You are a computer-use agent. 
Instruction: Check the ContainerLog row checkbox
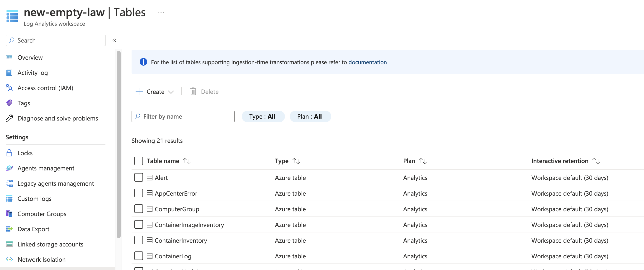[138, 256]
